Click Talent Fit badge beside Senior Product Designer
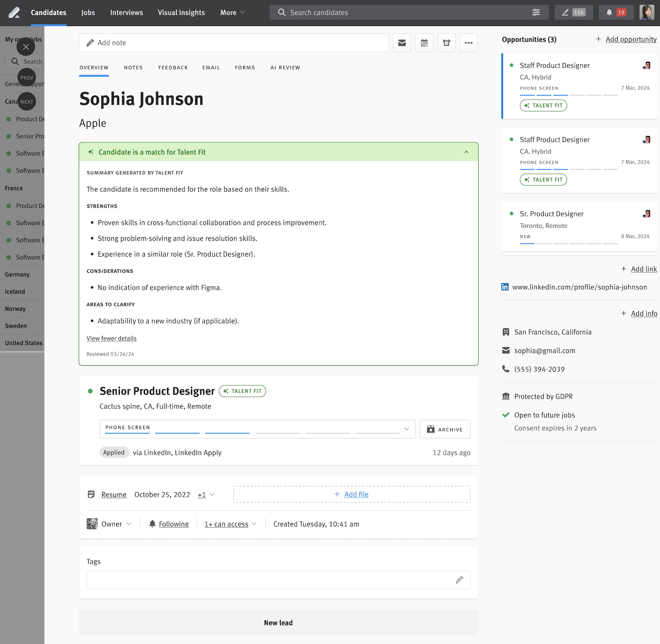Viewport: 660px width, 644px height. (x=242, y=391)
